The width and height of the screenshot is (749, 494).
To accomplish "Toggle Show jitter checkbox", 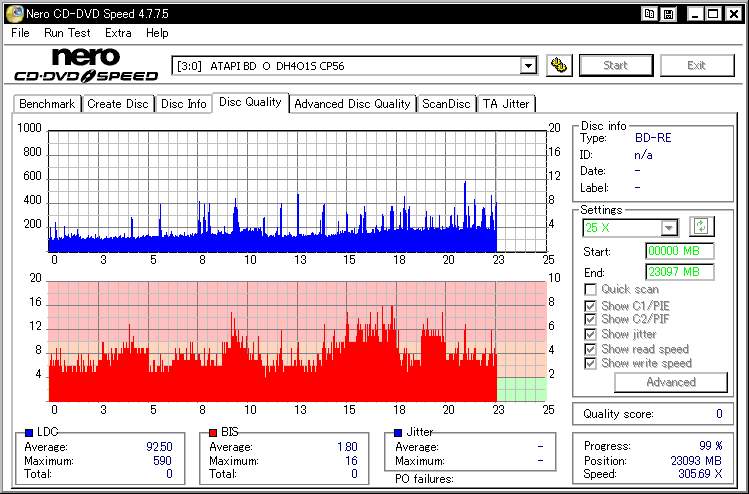I will 590,334.
